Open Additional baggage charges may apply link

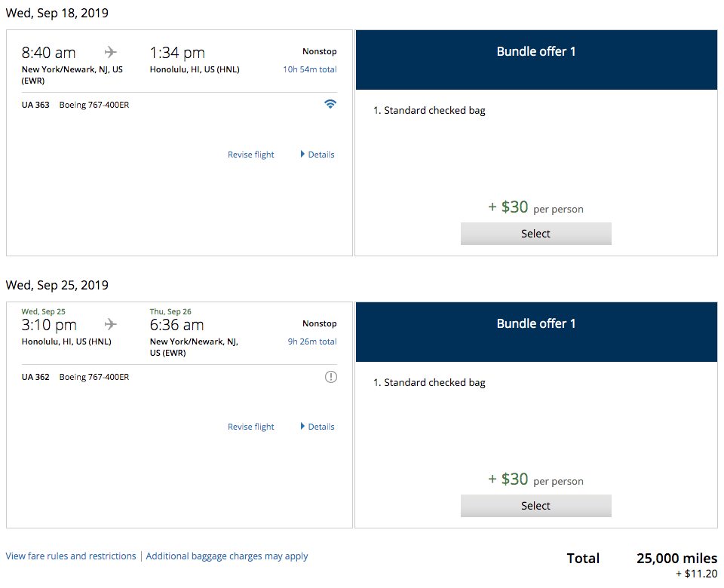[x=227, y=556]
